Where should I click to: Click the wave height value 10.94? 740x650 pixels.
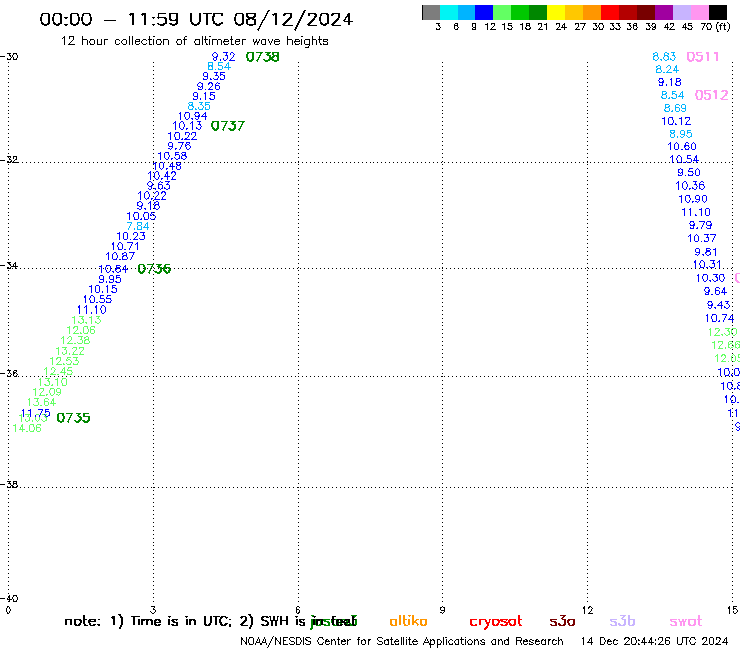point(193,116)
